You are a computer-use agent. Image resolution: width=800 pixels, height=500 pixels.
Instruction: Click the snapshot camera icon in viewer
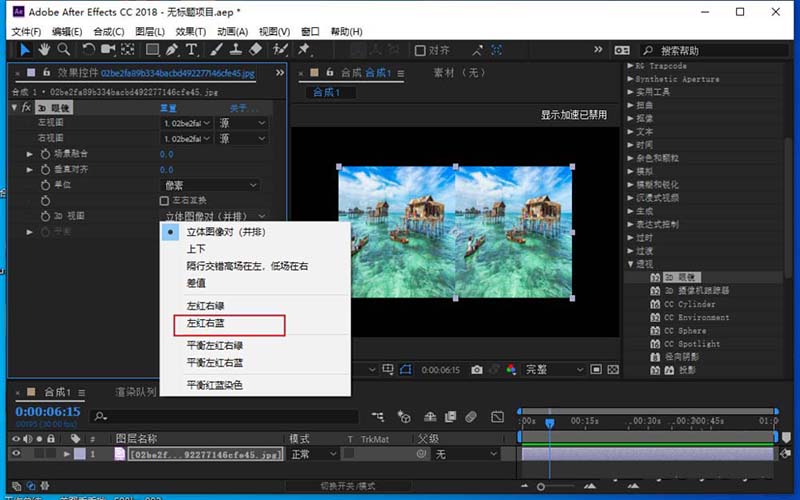tap(477, 369)
